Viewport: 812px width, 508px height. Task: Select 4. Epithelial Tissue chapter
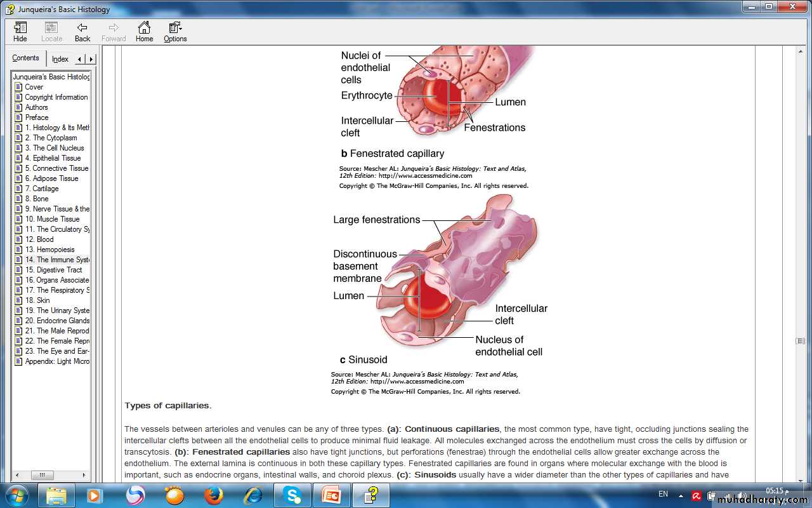[x=53, y=158]
